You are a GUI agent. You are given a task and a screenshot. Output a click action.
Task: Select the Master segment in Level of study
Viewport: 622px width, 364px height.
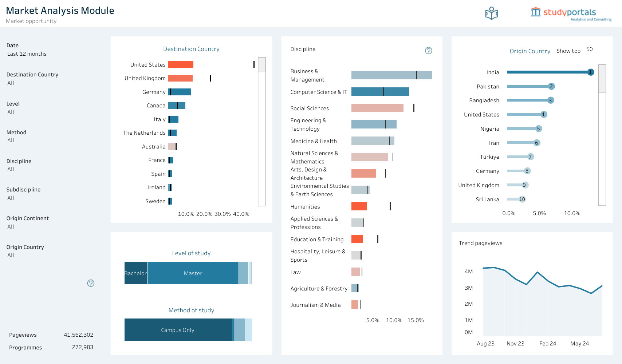click(193, 273)
